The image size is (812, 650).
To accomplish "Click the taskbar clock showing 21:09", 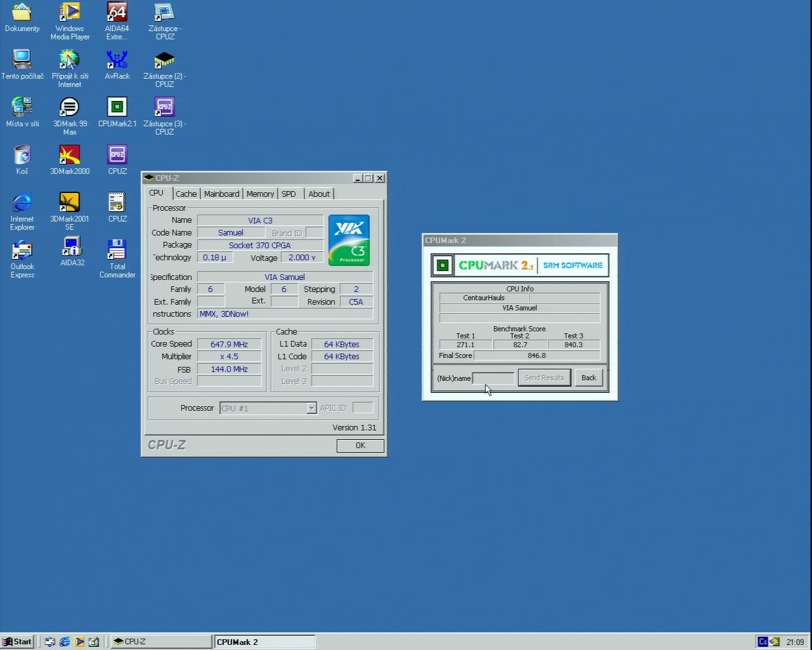I will point(795,642).
